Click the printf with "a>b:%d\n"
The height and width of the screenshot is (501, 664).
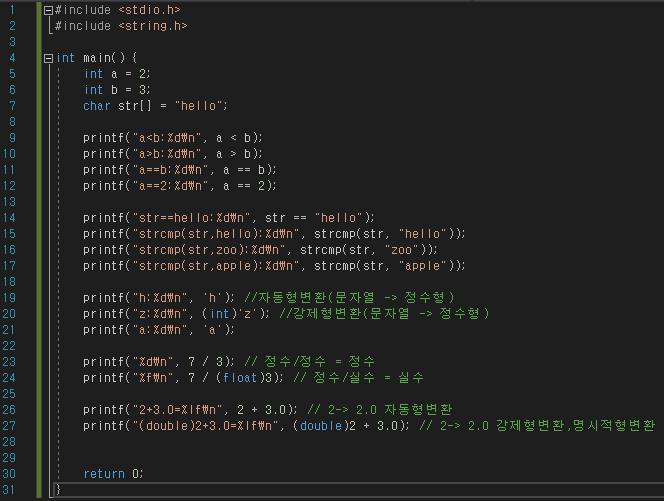point(173,154)
